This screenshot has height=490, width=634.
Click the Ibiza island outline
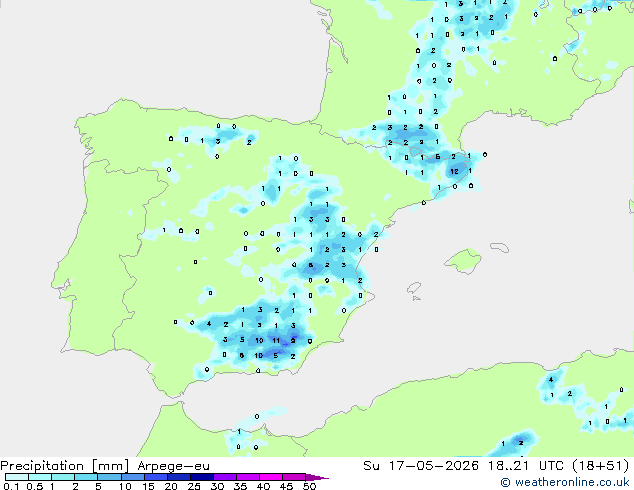point(414,288)
